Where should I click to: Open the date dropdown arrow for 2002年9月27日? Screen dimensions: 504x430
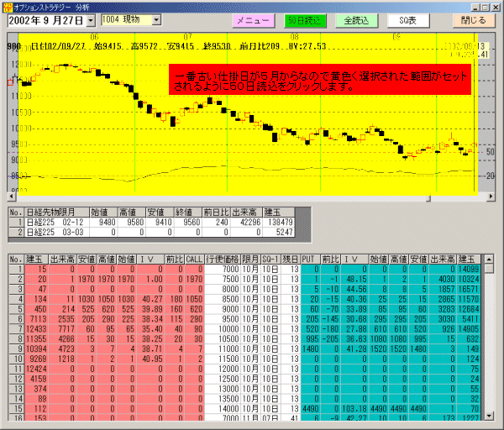[91, 21]
